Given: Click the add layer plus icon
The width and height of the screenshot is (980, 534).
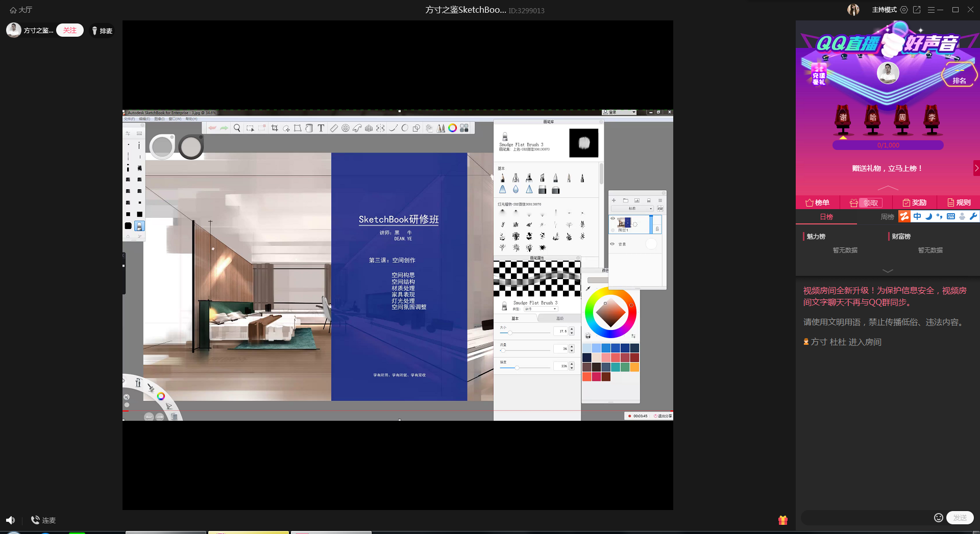Looking at the screenshot, I should click(614, 200).
